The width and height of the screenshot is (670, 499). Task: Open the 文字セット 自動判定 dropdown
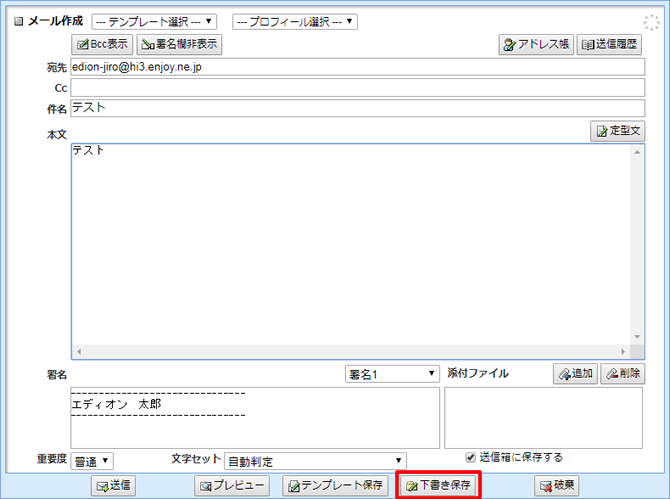point(315,461)
